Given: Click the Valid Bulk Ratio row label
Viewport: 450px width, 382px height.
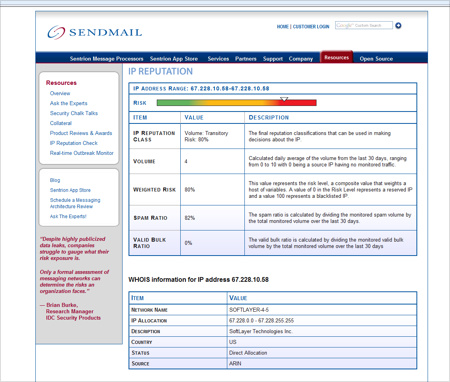Looking at the screenshot, I should tap(149, 243).
